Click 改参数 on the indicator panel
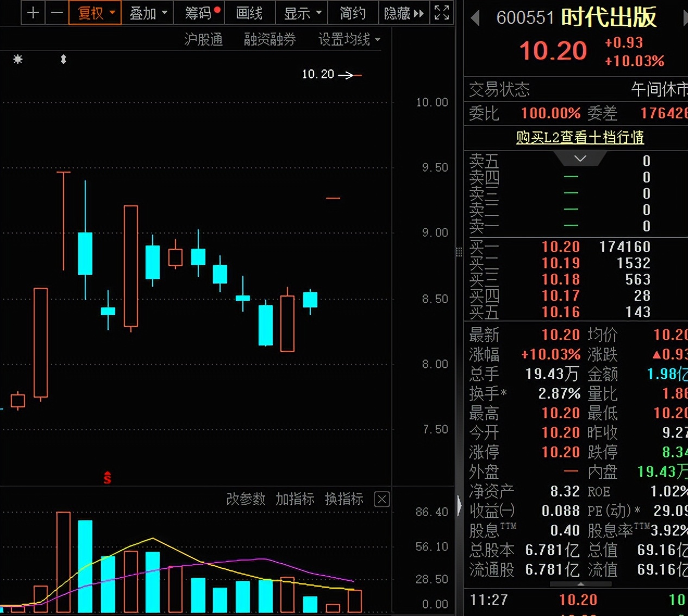 coord(246,499)
